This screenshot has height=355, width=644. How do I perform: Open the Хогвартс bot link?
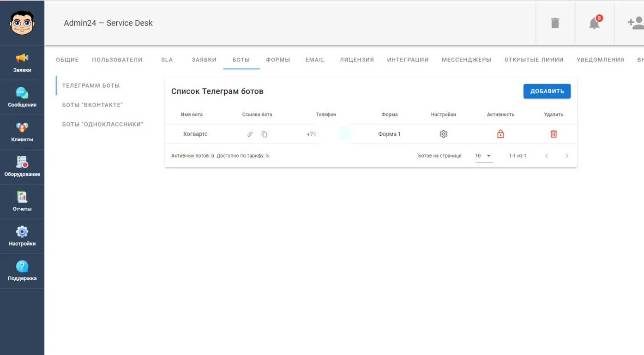(x=250, y=134)
